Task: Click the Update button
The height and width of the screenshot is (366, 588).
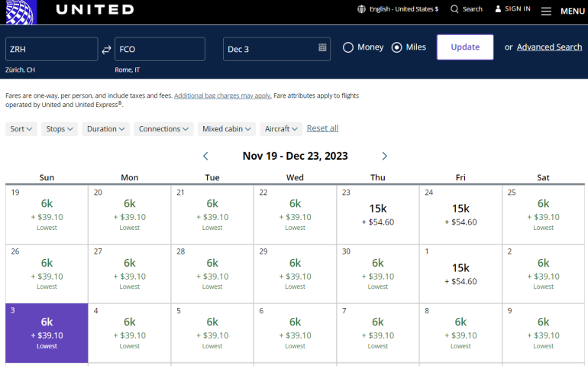Action: (465, 47)
